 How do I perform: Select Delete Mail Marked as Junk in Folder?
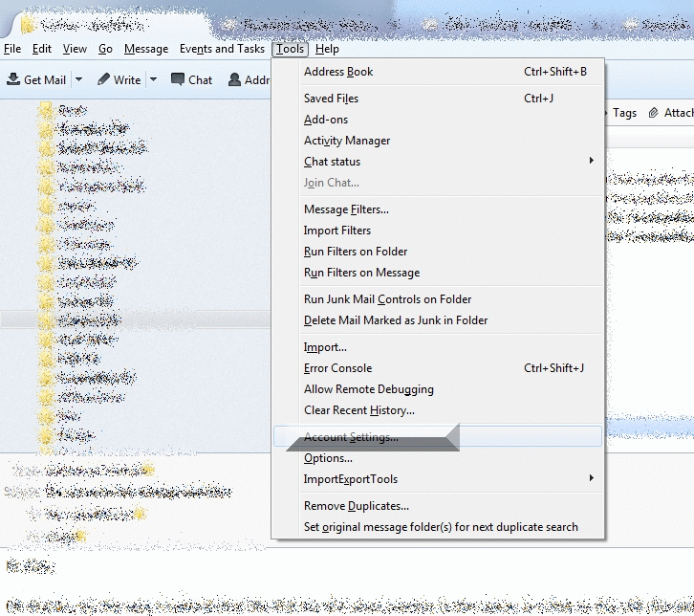click(x=438, y=320)
